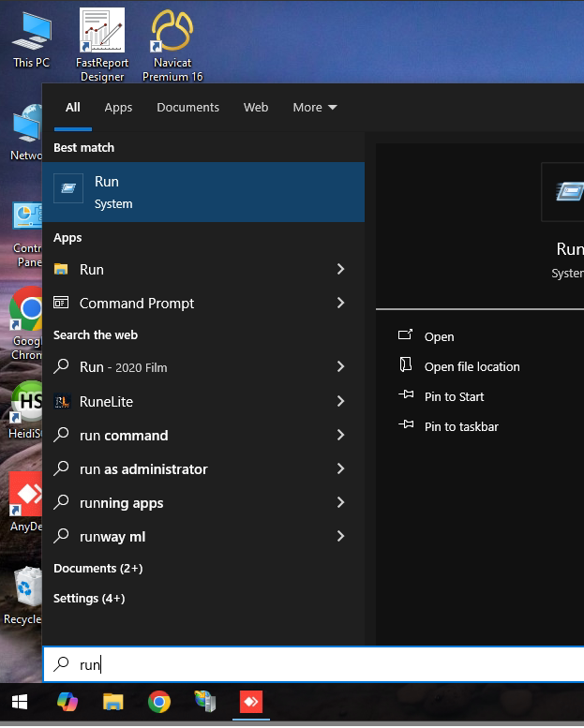
Task: Select the Web search tab
Action: click(256, 108)
